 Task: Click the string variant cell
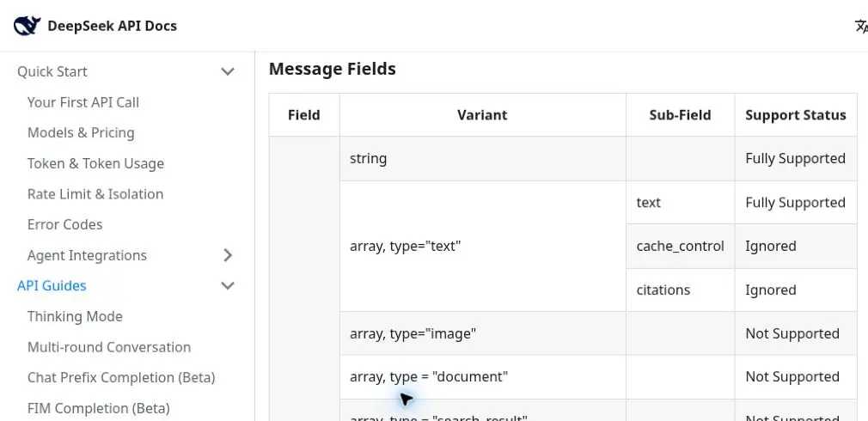click(483, 159)
